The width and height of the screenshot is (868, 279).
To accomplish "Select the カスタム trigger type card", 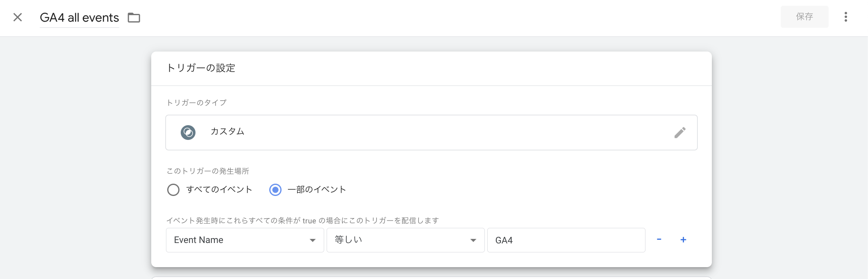I will click(430, 132).
